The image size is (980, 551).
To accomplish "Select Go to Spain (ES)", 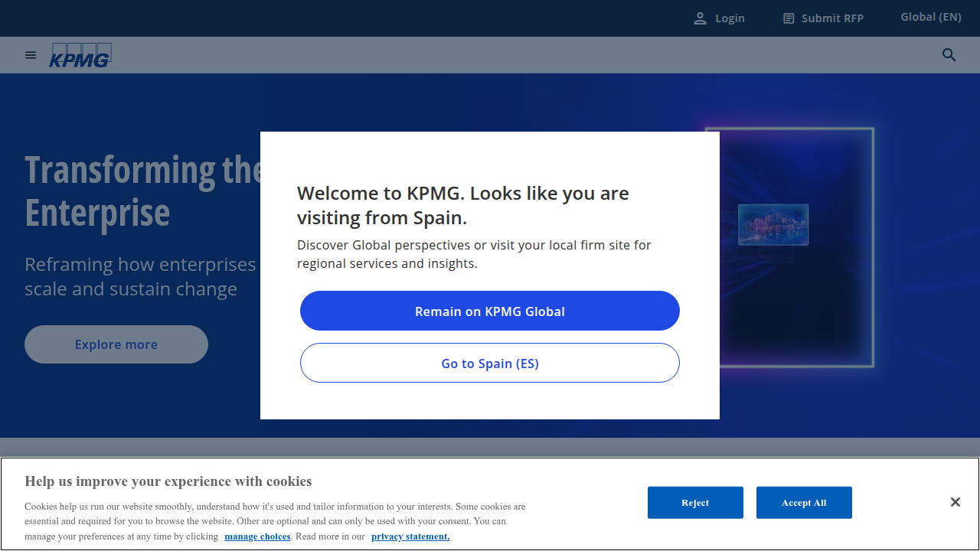I will click(x=490, y=363).
